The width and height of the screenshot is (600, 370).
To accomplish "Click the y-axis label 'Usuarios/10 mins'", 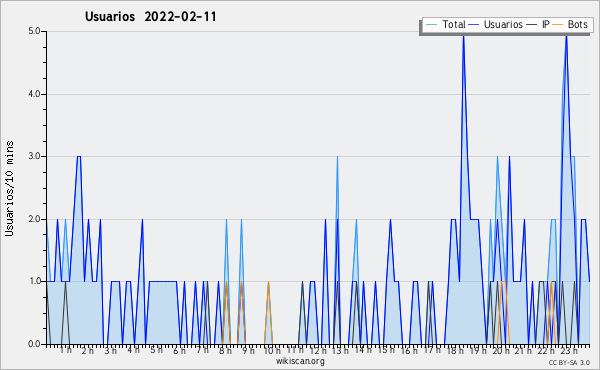I will pos(9,188).
